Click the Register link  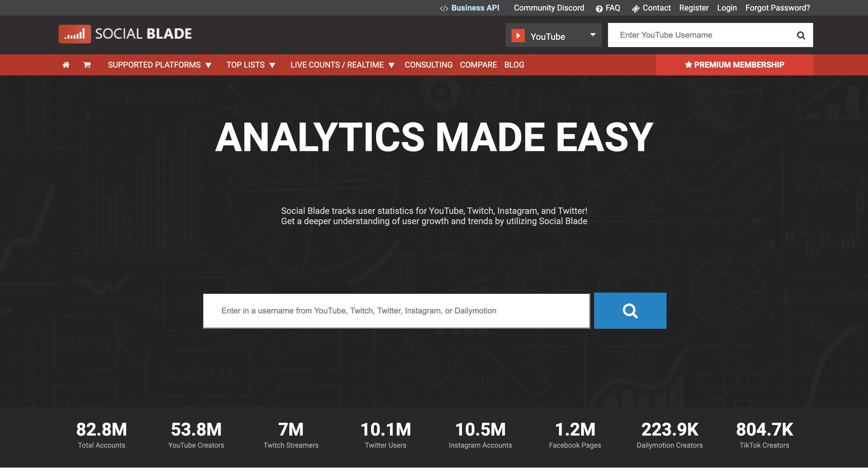693,8
